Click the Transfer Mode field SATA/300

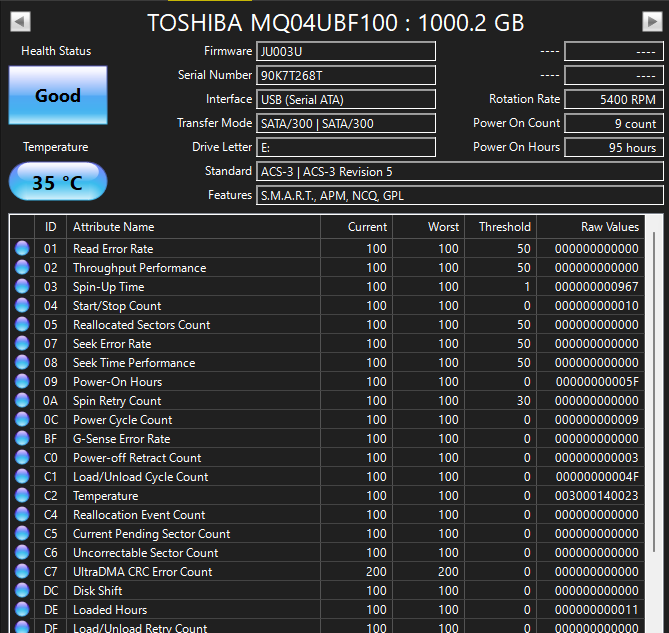pyautogui.click(x=346, y=123)
